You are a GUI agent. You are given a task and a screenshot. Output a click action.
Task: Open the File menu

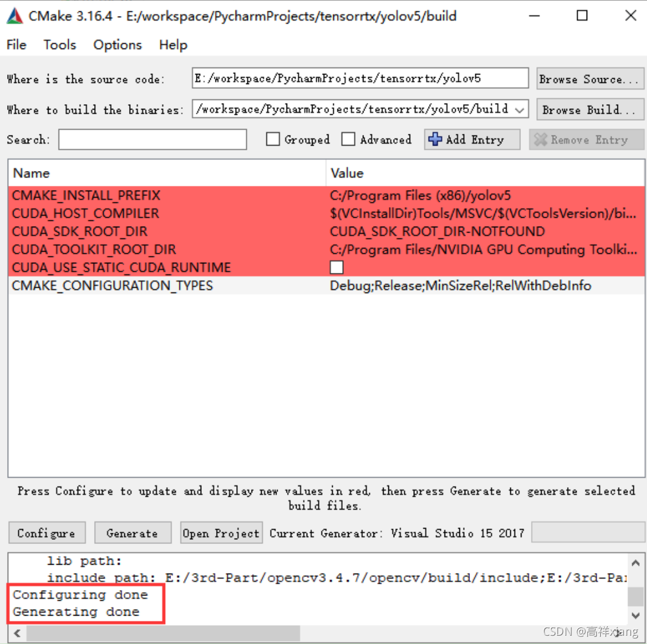[17, 44]
